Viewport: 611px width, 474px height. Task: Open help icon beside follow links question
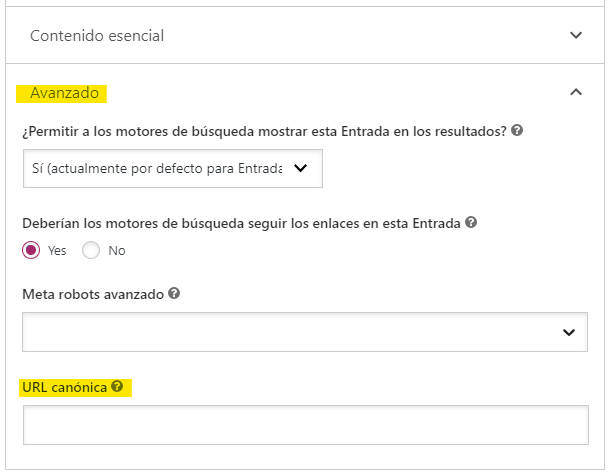[471, 222]
